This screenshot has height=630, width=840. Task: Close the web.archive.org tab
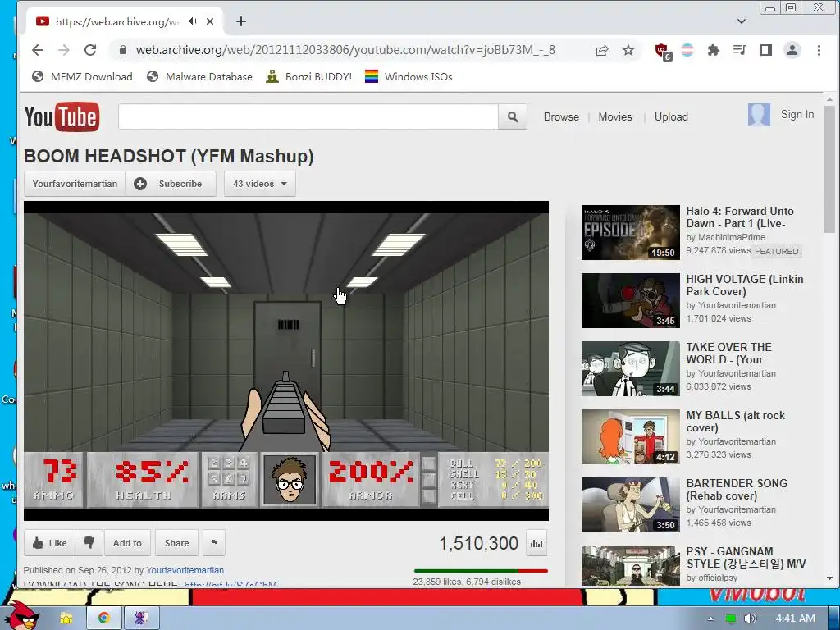(210, 21)
